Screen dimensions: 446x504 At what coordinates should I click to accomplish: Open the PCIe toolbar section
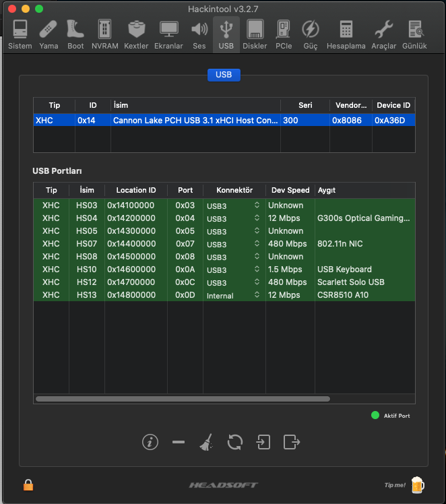284,34
